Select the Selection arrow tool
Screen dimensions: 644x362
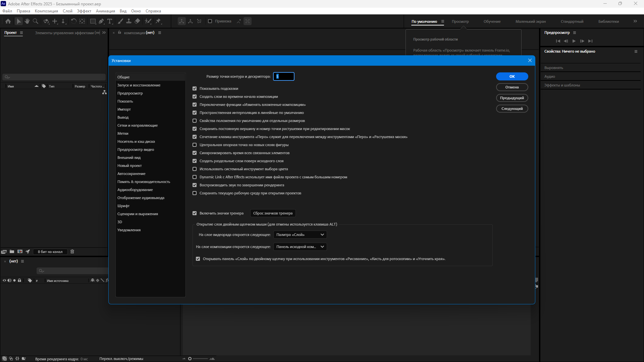tap(19, 21)
